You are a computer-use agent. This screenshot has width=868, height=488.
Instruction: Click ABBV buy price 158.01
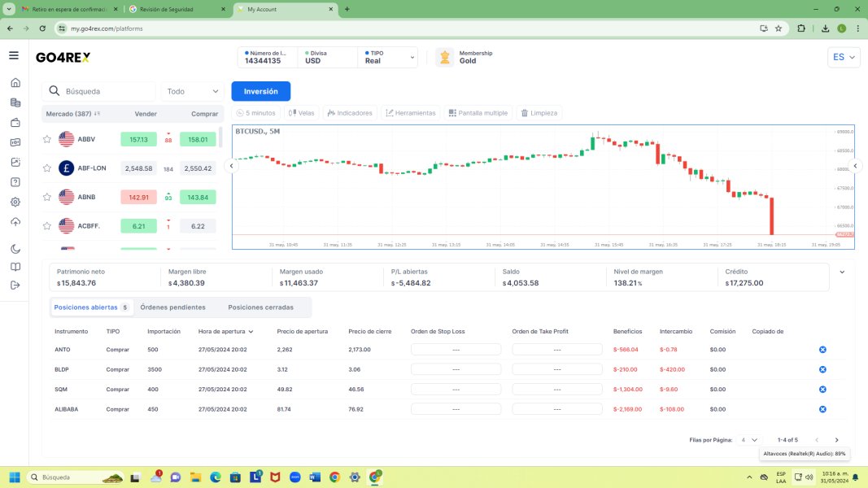pyautogui.click(x=198, y=140)
